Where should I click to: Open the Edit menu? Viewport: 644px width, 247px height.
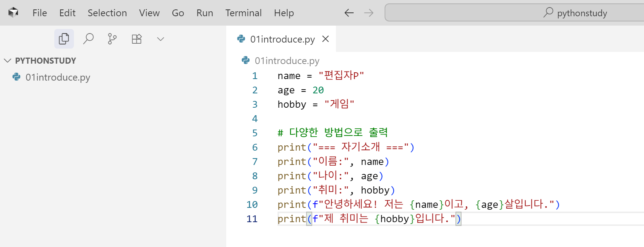(67, 13)
